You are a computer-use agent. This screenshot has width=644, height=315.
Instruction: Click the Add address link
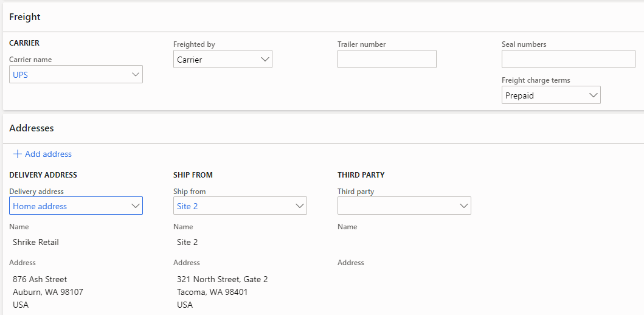pyautogui.click(x=48, y=154)
